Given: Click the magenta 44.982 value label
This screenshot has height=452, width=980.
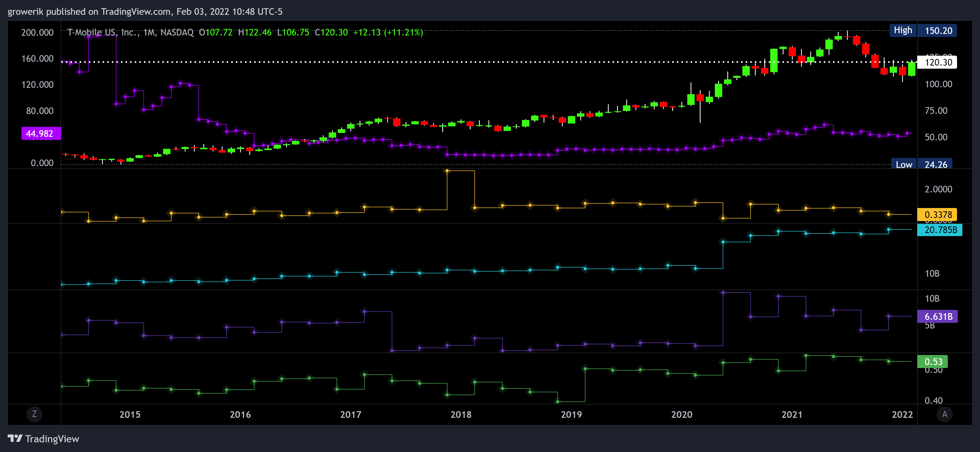Looking at the screenshot, I should pos(41,133).
